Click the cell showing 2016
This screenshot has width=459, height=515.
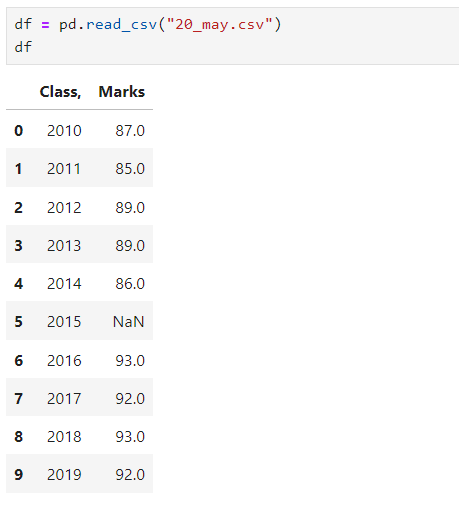(x=64, y=360)
